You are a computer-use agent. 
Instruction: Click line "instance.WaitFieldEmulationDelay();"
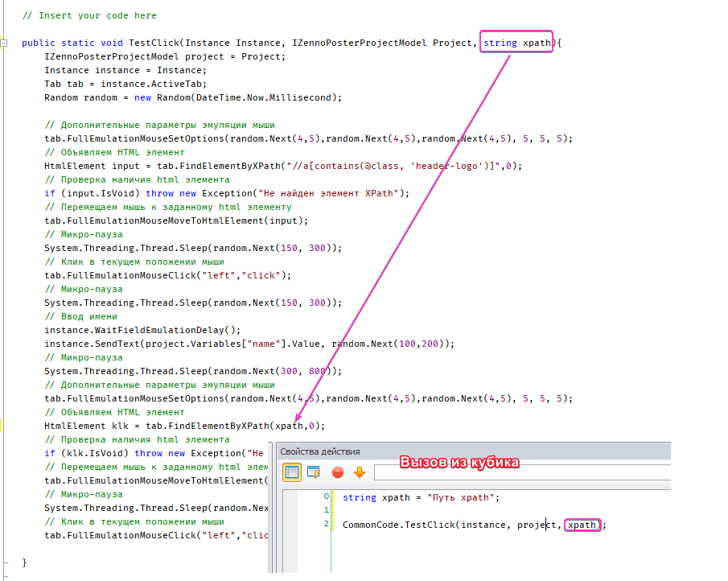tap(142, 330)
